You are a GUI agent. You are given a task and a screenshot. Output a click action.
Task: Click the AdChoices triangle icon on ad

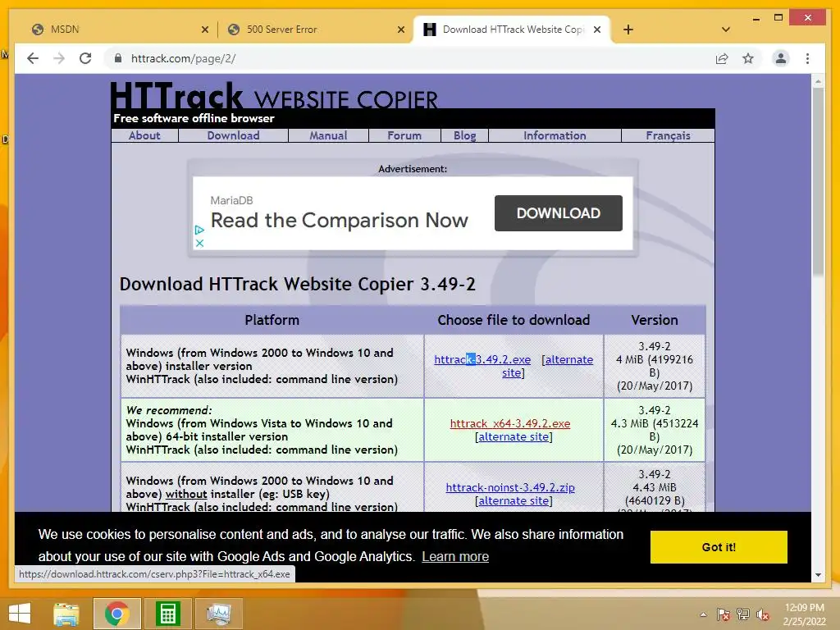click(199, 230)
